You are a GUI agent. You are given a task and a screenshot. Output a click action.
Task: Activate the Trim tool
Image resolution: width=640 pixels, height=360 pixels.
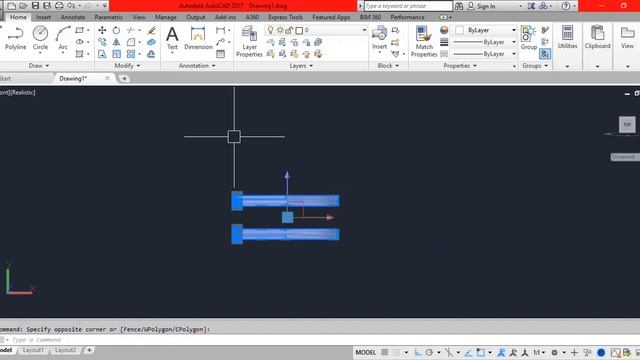[131, 30]
